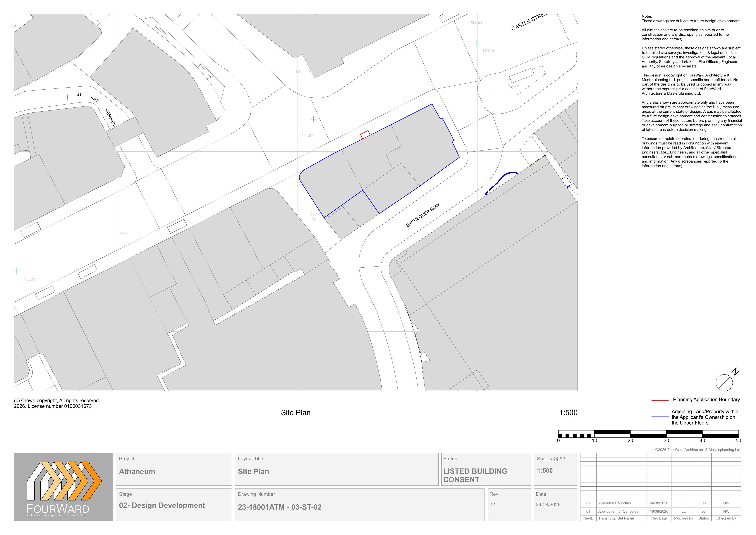Click the Statue label on the map
Image resolution: width=756 pixels, height=535 pixels.
pyautogui.click(x=513, y=85)
